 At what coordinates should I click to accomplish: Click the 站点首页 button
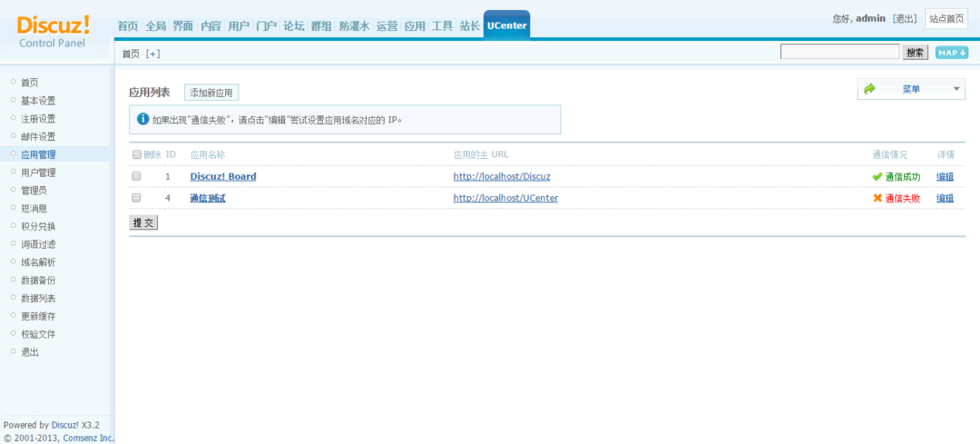pos(946,19)
